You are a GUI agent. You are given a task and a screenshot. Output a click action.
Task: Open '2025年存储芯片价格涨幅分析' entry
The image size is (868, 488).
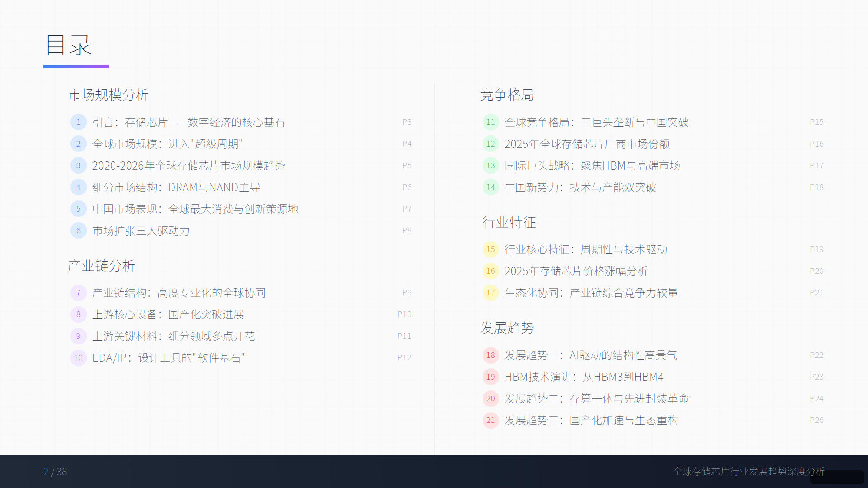pyautogui.click(x=575, y=271)
